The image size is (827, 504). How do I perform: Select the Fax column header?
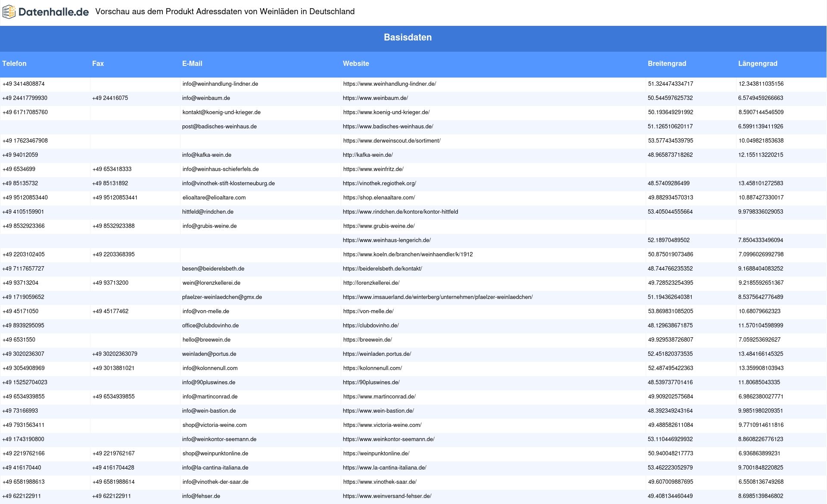pyautogui.click(x=98, y=63)
